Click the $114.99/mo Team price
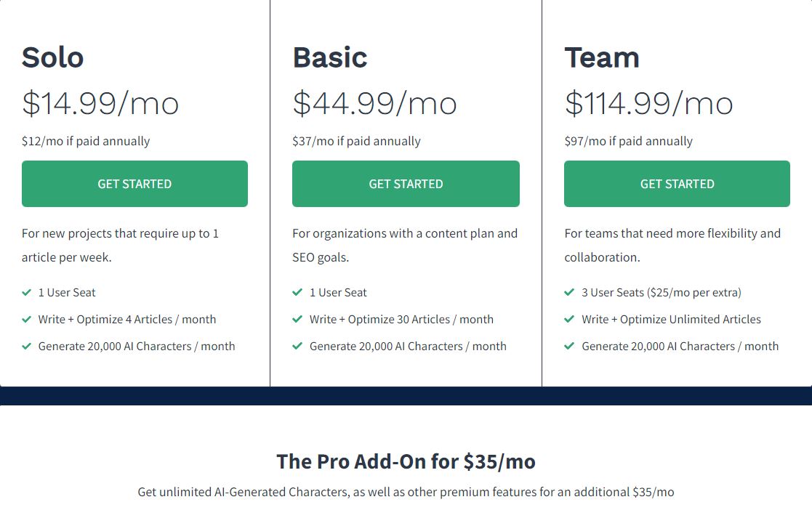 tap(648, 103)
